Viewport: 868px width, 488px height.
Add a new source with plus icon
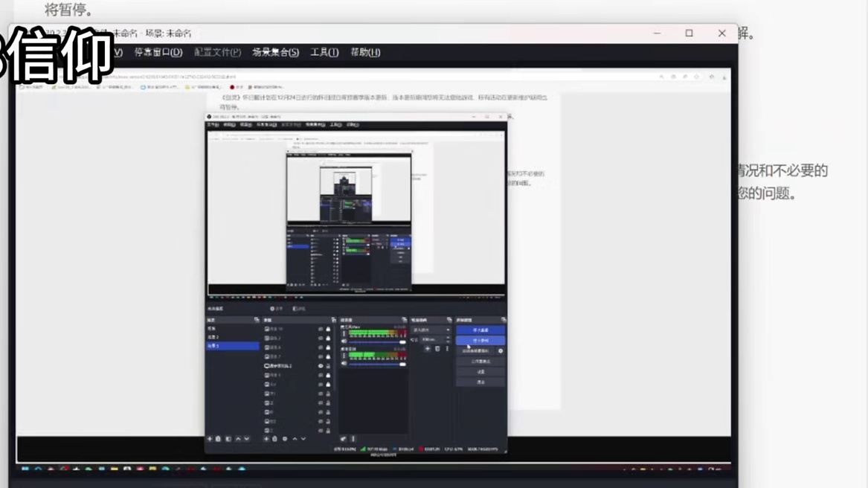pyautogui.click(x=266, y=439)
